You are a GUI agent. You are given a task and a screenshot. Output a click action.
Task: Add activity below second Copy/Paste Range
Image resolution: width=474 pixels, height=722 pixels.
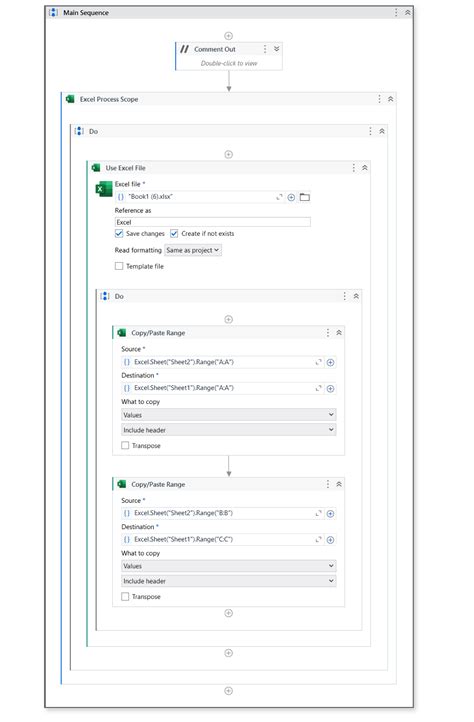tap(228, 613)
